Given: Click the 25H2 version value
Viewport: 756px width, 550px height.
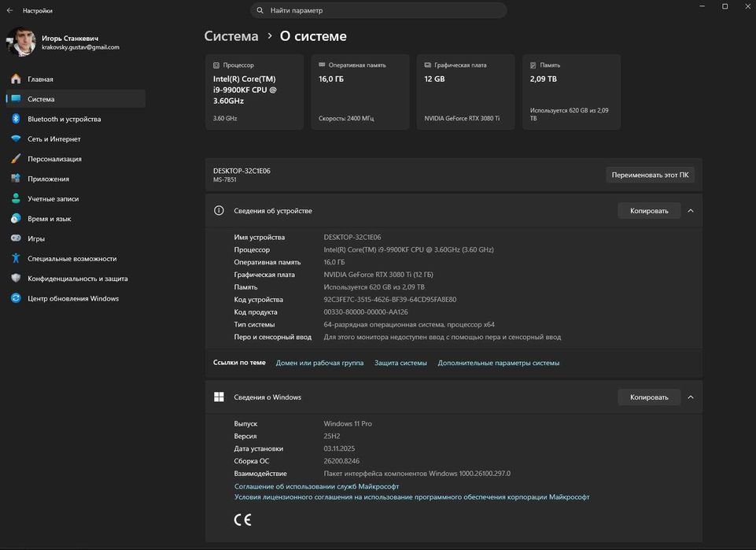Looking at the screenshot, I should coord(332,436).
